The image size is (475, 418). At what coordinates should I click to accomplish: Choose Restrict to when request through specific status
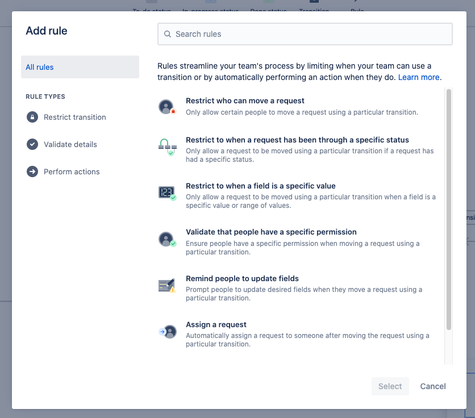(x=297, y=140)
